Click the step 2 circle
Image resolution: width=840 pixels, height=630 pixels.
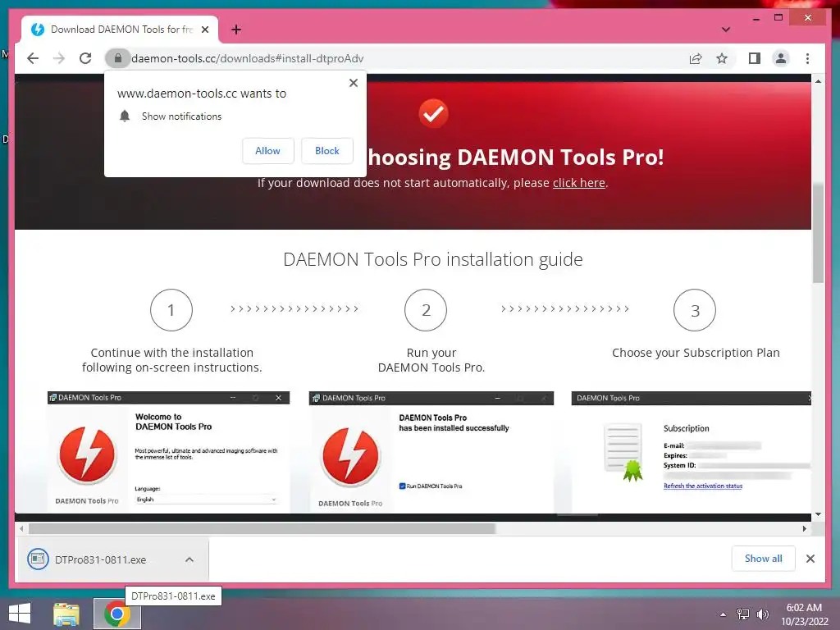click(x=426, y=310)
